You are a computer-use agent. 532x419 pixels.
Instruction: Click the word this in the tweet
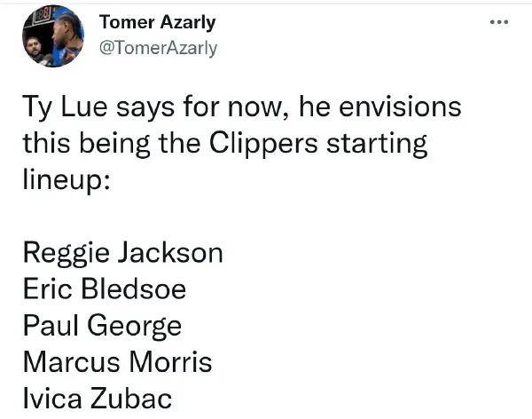pyautogui.click(x=47, y=143)
